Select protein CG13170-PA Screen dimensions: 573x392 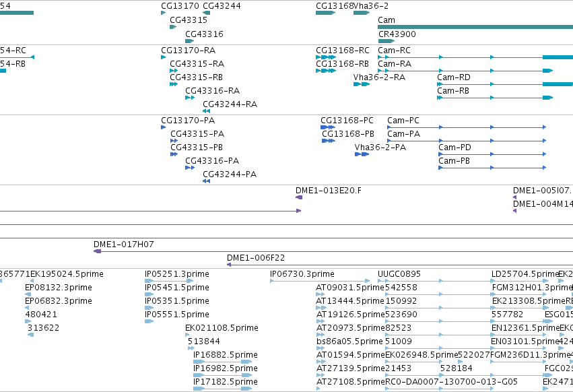click(x=188, y=121)
